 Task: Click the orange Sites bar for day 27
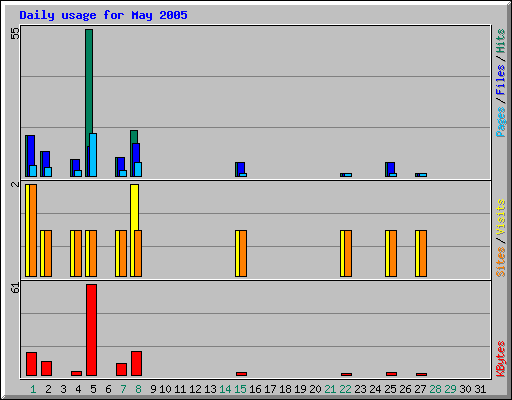(x=423, y=253)
